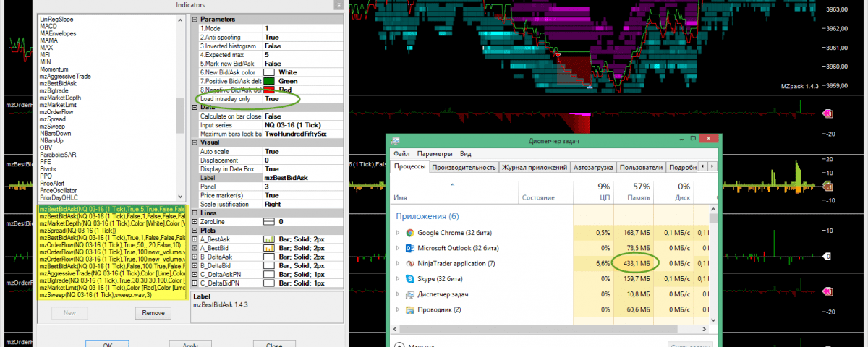The height and width of the screenshot is (347, 868).
Task: Open the Файл menu in Task Manager
Action: coord(401,154)
